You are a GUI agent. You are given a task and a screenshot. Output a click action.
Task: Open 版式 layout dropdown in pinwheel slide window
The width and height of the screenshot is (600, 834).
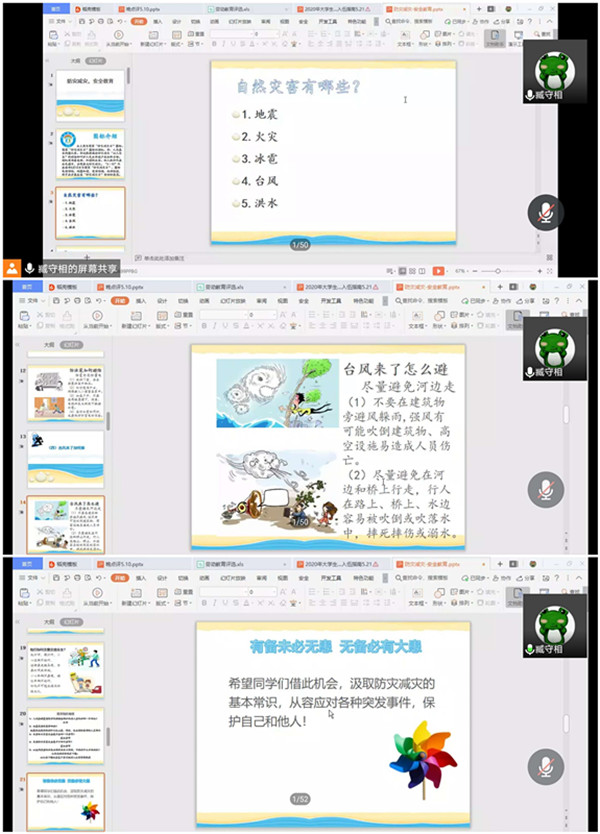[x=162, y=603]
